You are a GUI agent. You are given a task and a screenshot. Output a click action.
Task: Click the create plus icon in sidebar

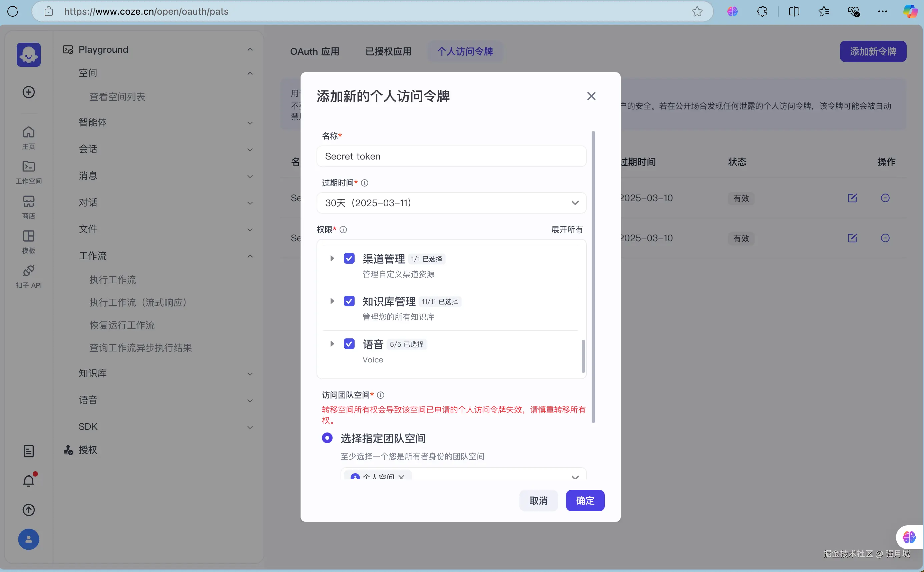pos(28,92)
